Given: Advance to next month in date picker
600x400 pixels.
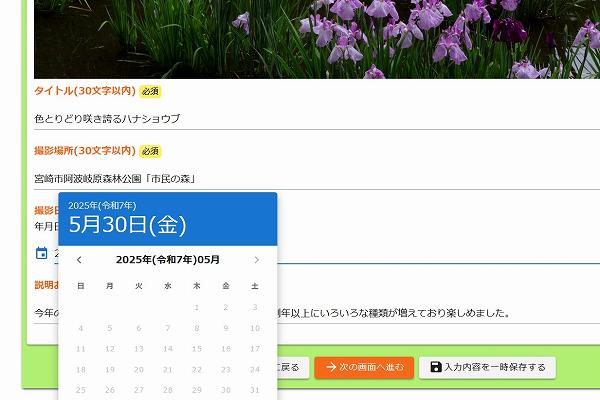Looking at the screenshot, I should (256, 260).
